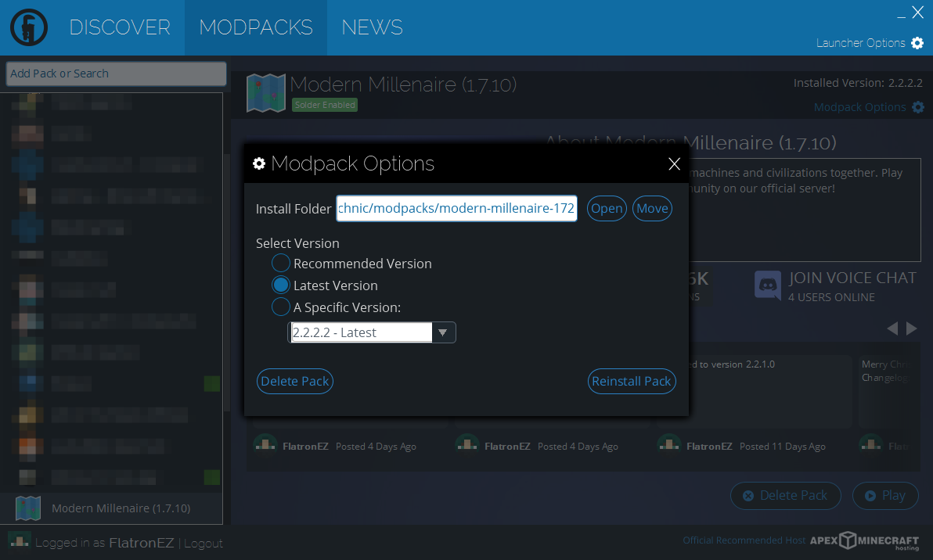Click Reinstall Pack button
The width and height of the screenshot is (933, 560).
(632, 381)
